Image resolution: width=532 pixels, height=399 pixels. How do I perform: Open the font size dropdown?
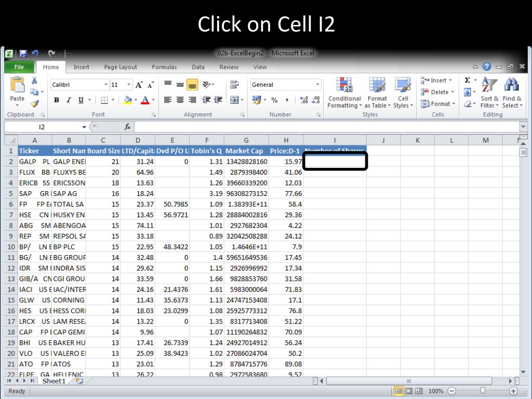tap(129, 85)
